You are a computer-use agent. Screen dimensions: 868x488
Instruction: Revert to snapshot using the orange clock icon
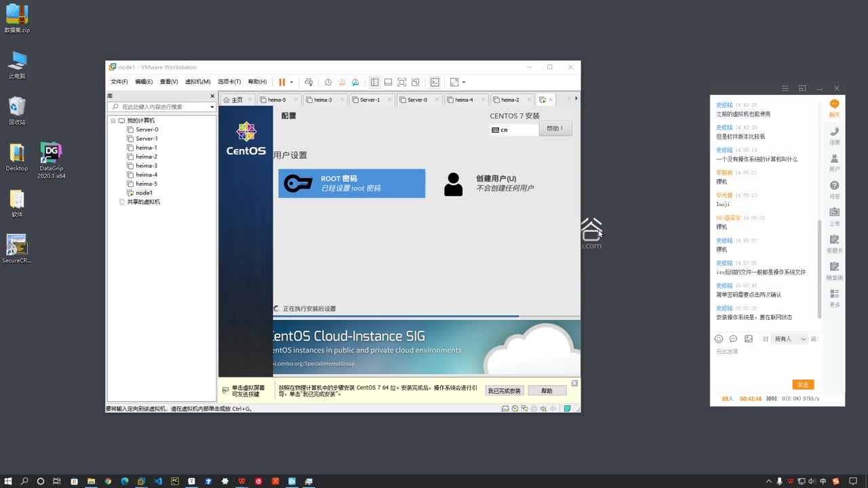pos(342,82)
